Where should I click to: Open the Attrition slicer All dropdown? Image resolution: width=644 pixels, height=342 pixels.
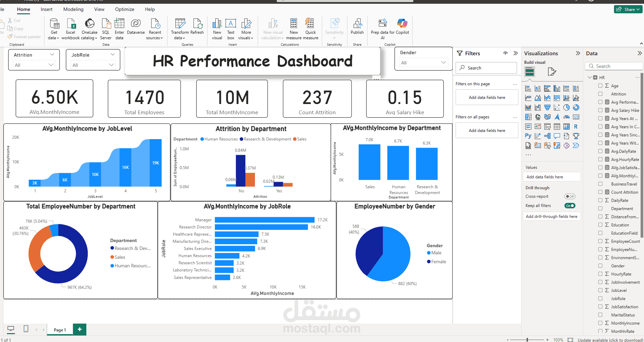[x=33, y=65]
